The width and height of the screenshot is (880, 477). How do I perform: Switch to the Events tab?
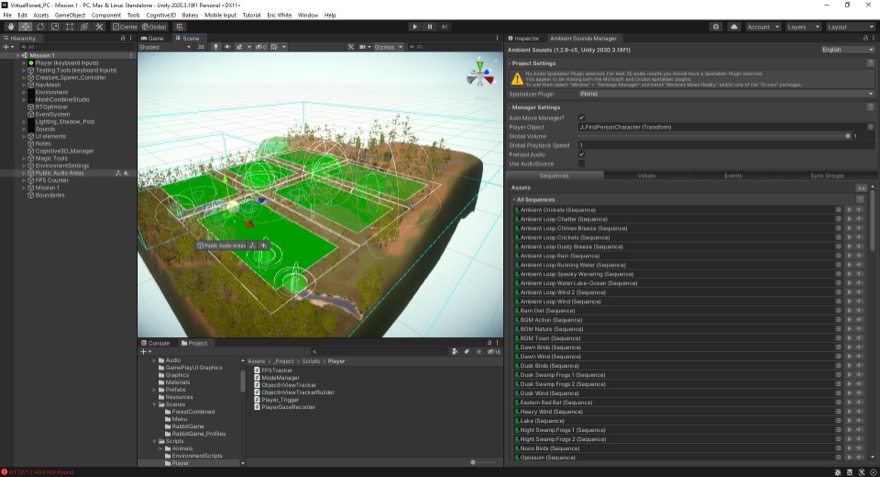(733, 176)
